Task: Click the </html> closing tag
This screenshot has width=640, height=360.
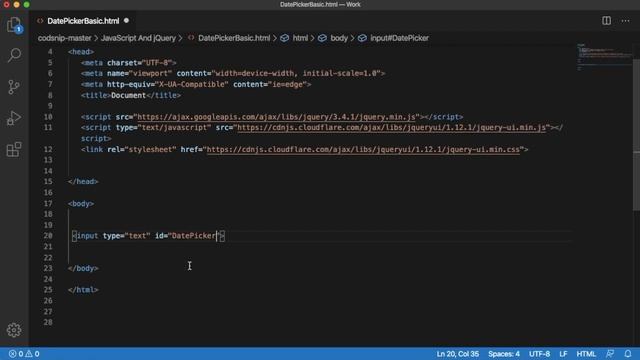Action: tap(83, 290)
